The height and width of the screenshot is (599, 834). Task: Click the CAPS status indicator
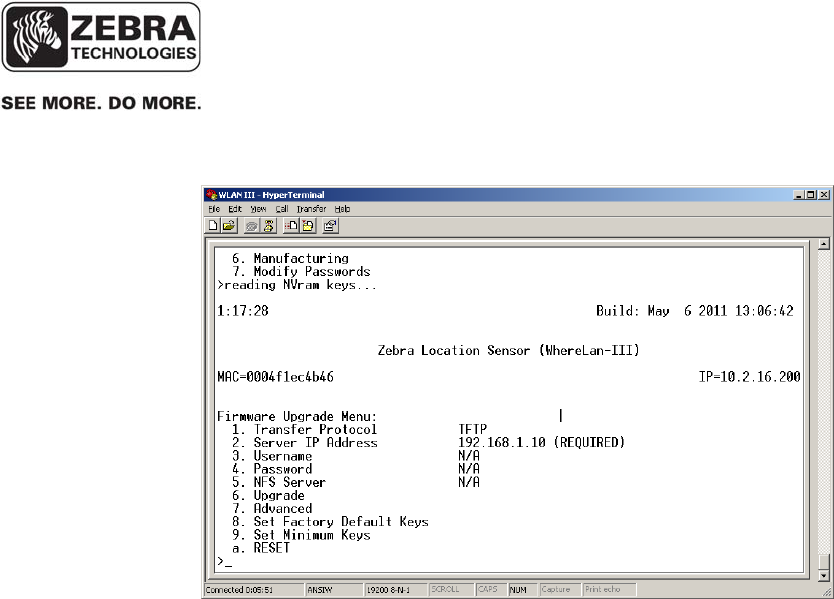pos(490,589)
